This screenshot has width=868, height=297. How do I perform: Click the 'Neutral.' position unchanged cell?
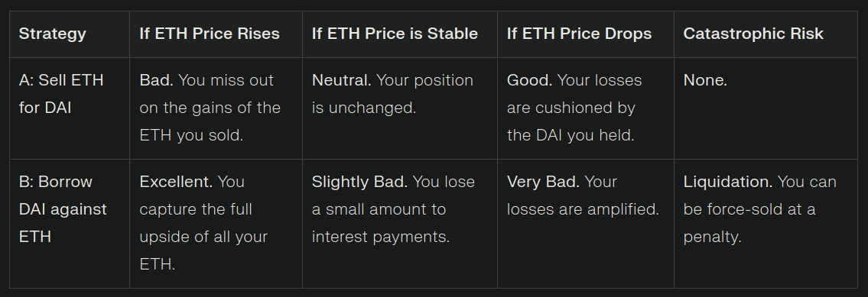coord(400,108)
